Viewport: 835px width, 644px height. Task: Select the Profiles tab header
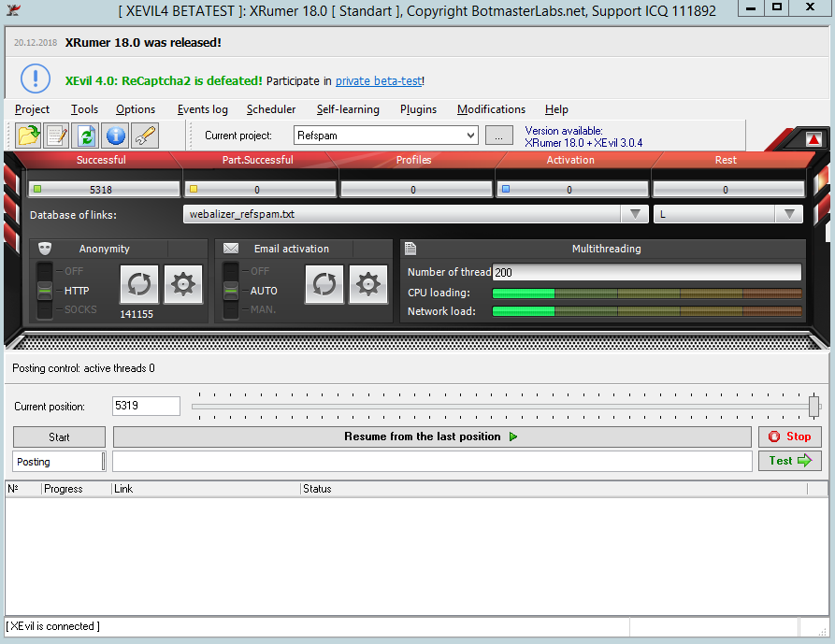414,160
